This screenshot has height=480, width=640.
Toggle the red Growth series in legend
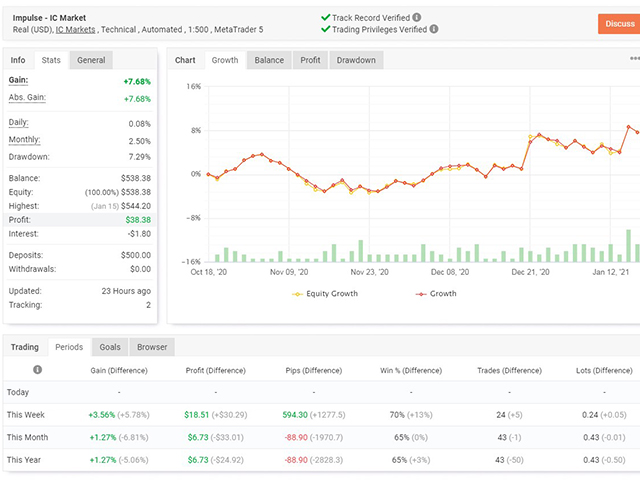[x=435, y=294]
